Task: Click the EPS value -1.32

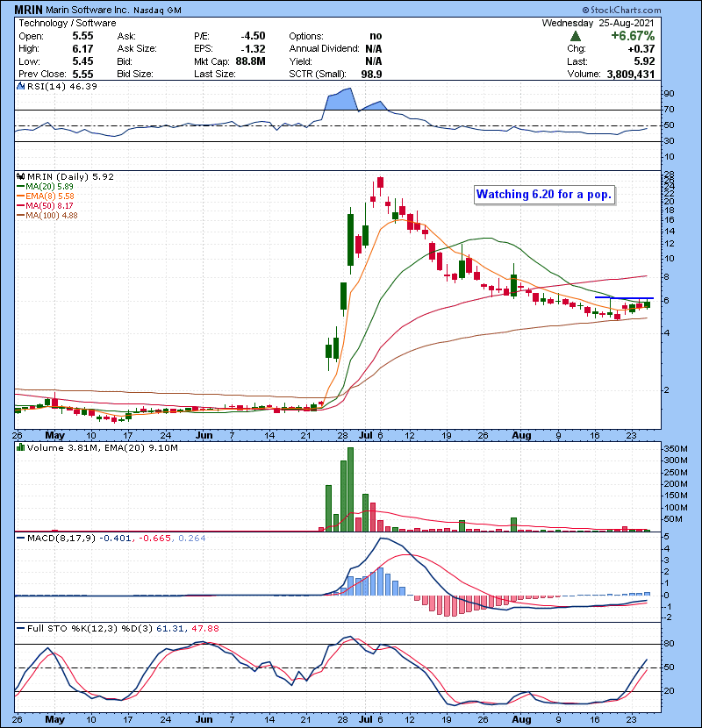Action: coord(253,49)
